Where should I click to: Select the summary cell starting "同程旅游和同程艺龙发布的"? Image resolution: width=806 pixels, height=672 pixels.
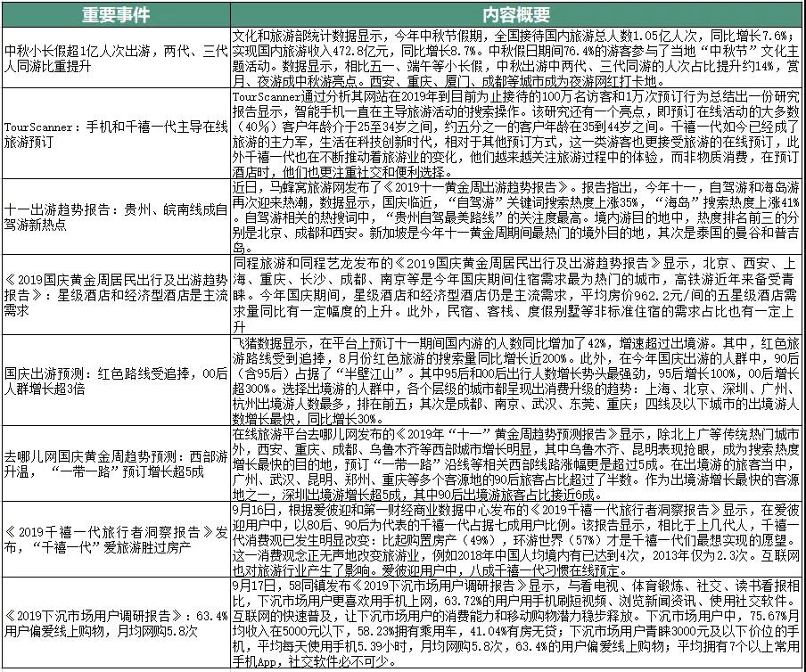point(516,295)
